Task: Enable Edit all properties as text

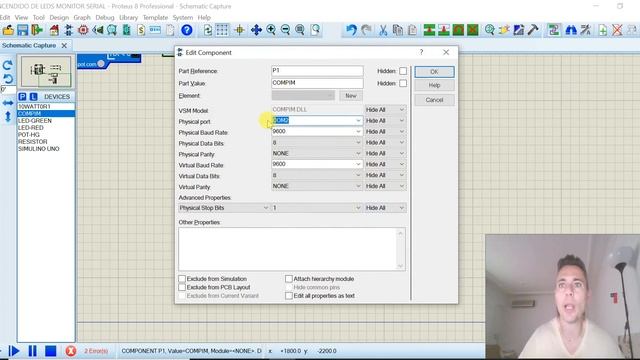Action: pos(289,296)
